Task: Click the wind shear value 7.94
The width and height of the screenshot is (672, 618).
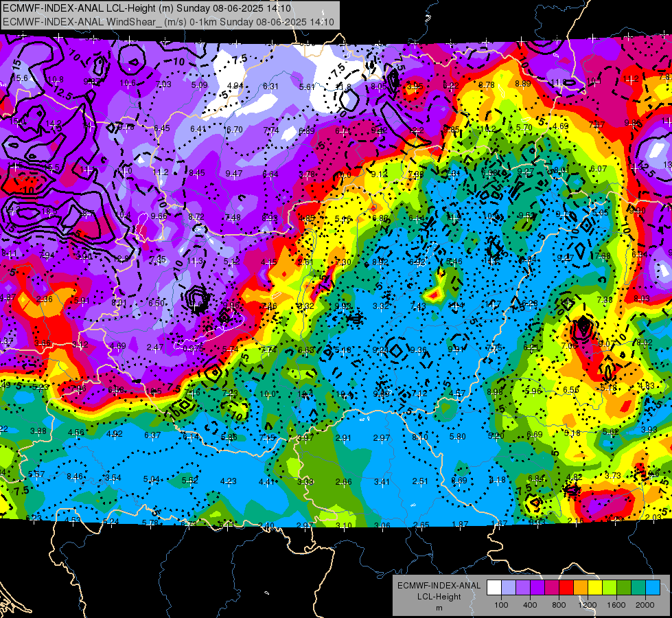Action: 47,255
